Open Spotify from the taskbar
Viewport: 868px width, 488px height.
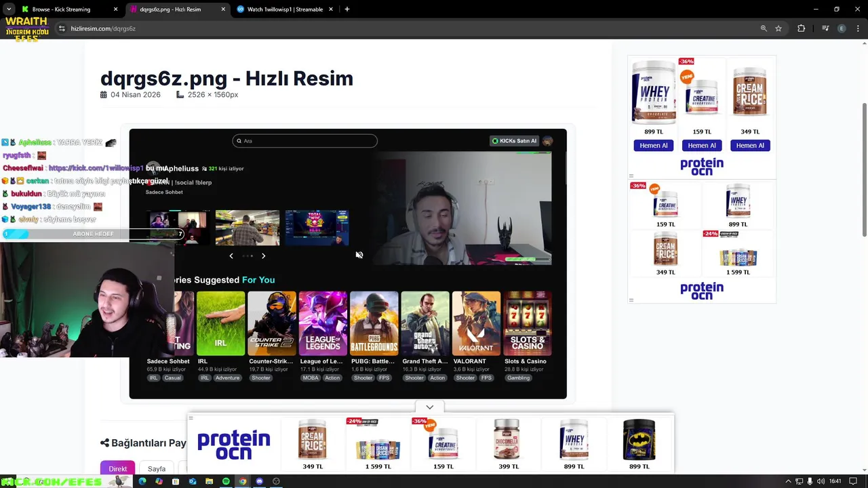[226, 481]
